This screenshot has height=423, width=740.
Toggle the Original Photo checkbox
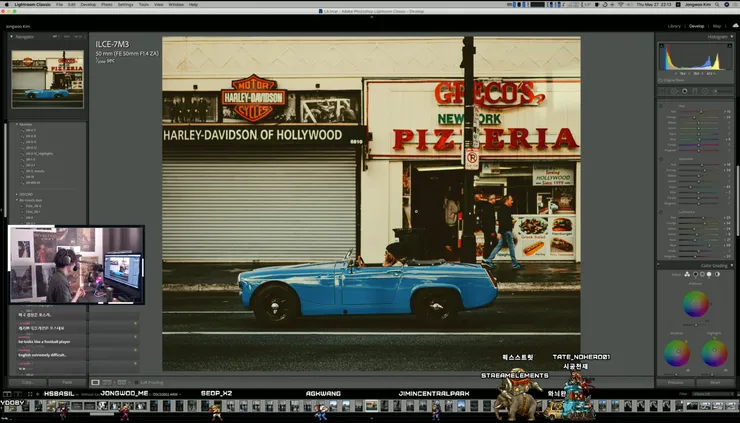[661, 81]
